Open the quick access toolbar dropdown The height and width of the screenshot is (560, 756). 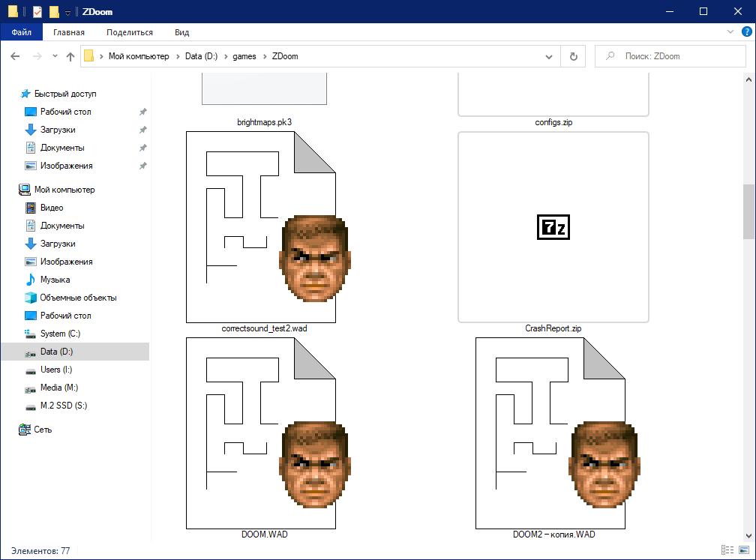(68, 12)
